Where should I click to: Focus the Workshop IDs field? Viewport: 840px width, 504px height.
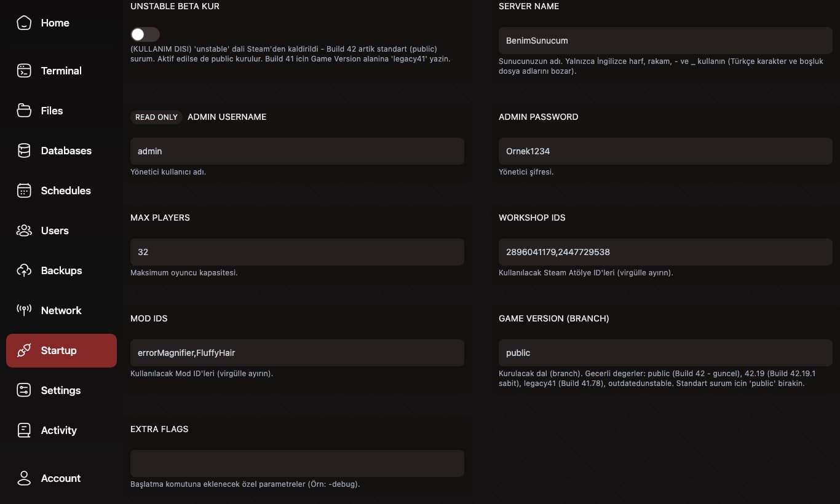click(665, 252)
